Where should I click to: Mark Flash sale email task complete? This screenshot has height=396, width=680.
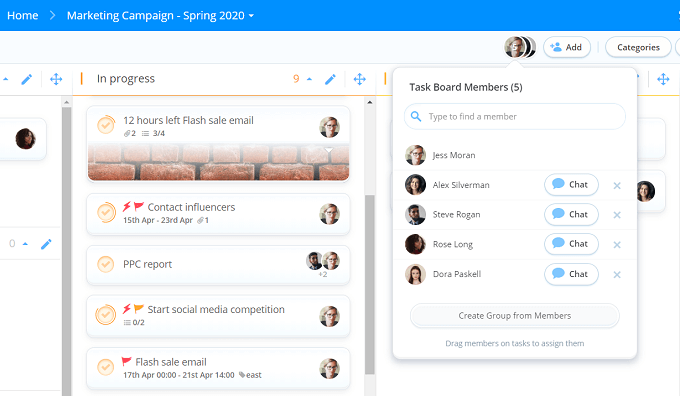(105, 367)
